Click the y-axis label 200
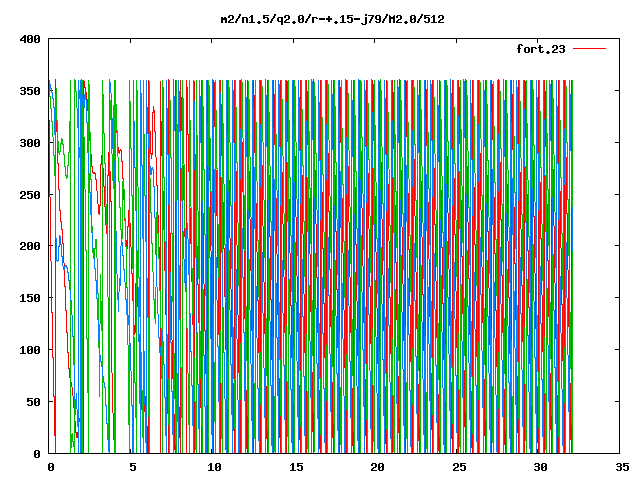Image resolution: width=640 pixels, height=480 pixels. [x=30, y=246]
